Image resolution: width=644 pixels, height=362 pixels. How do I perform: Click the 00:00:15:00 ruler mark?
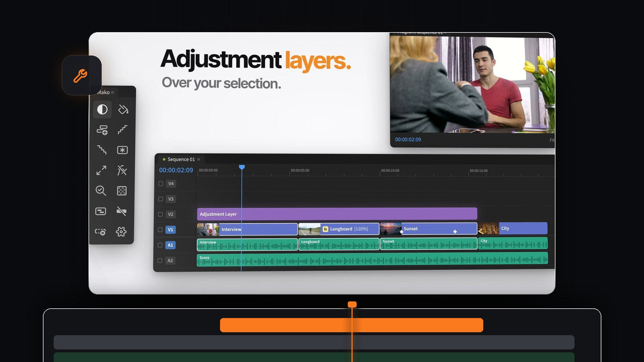479,171
